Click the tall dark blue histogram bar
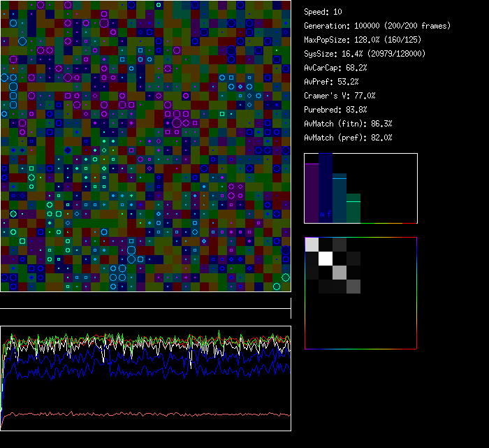Image resolution: width=489 pixels, height=448 pixels. pos(326,187)
